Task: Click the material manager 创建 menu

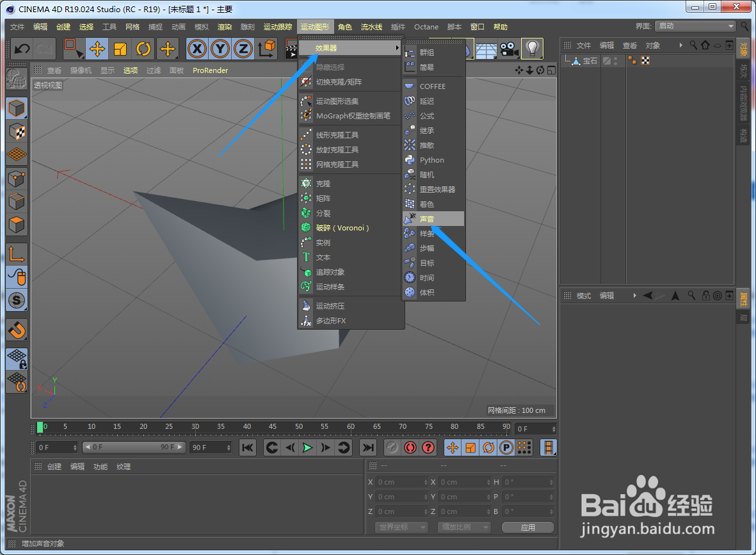Action: tap(54, 467)
